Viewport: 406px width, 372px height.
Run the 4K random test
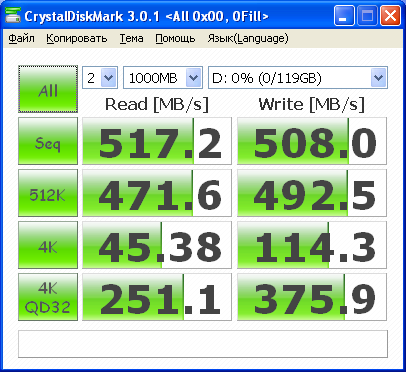coord(48,245)
